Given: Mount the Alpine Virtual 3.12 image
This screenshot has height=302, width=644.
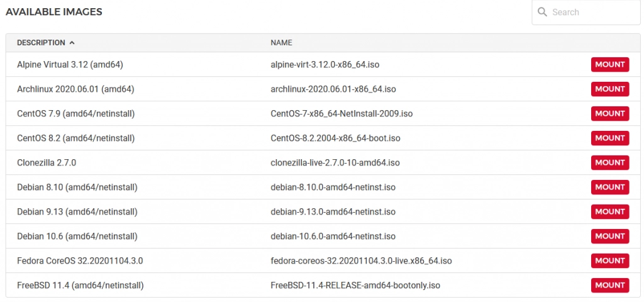Looking at the screenshot, I should click(x=609, y=64).
